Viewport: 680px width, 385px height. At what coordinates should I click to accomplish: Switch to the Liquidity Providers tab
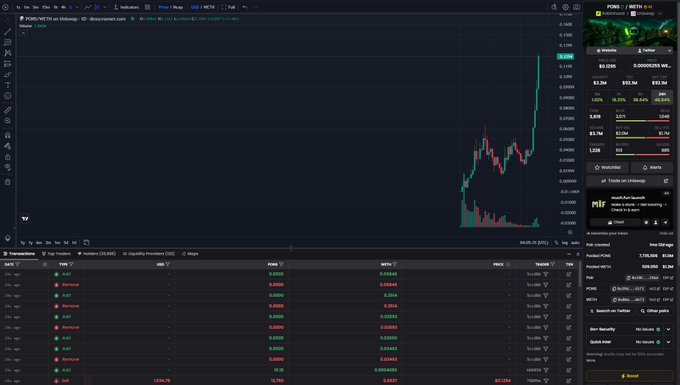point(149,254)
